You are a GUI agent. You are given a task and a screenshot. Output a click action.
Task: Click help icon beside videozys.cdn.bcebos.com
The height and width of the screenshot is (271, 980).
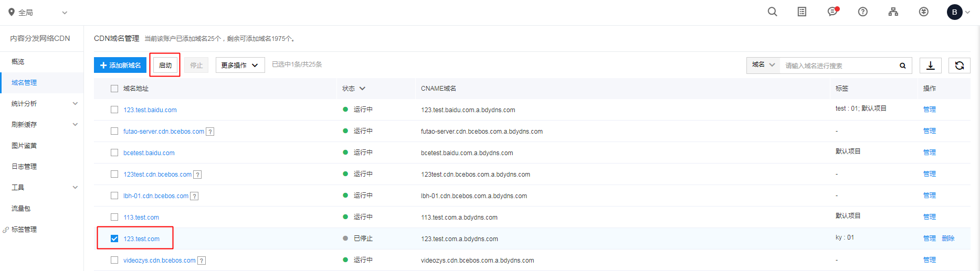pyautogui.click(x=202, y=261)
